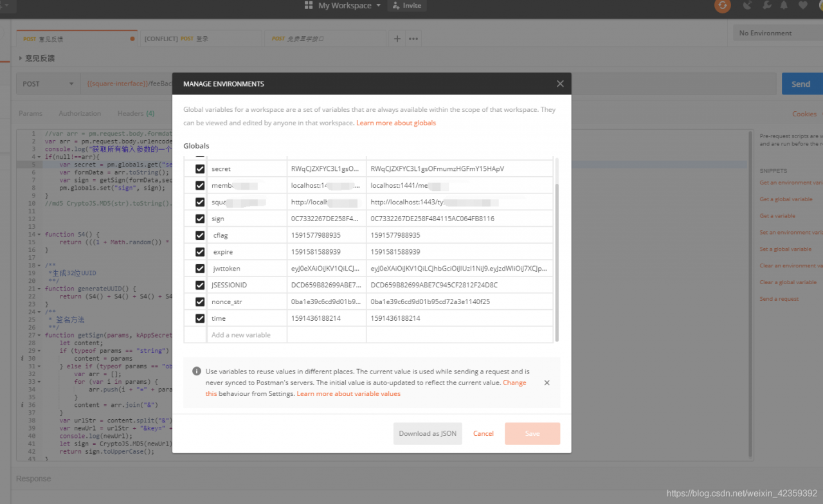
Task: Toggle the jwttoken variable checkbox
Action: click(x=199, y=269)
